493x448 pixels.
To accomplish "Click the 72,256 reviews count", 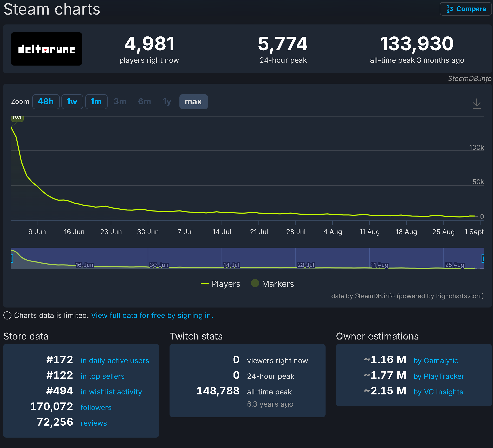I will tap(55, 422).
